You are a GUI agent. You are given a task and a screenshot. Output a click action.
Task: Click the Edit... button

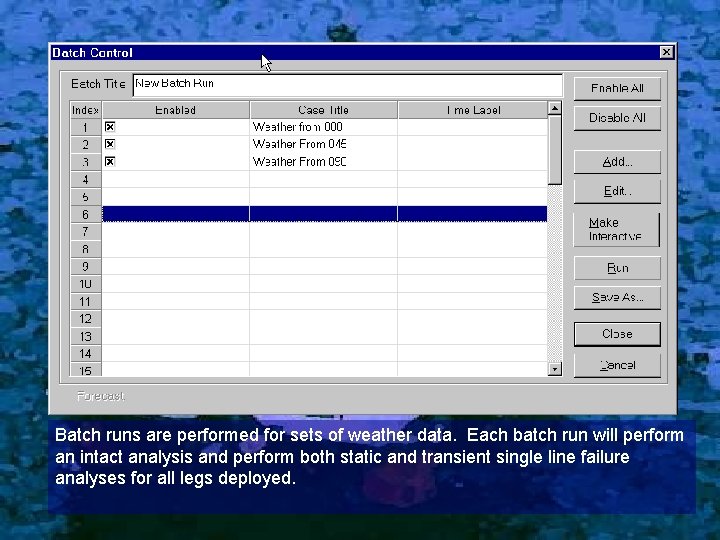coord(617,191)
